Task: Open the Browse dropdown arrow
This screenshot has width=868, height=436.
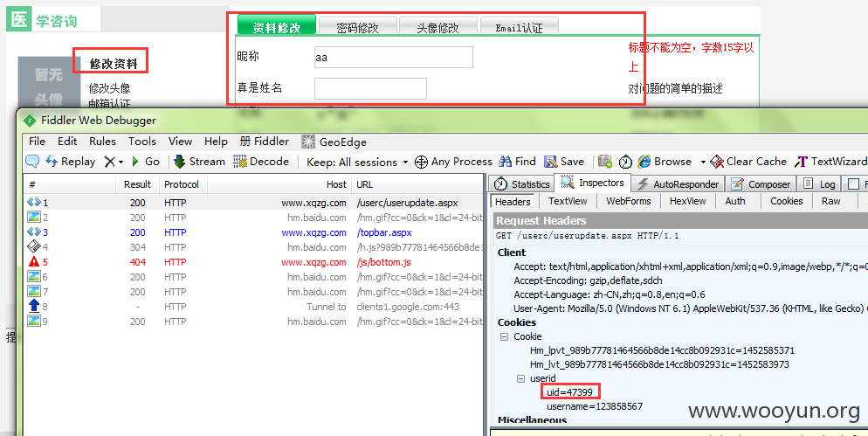Action: (x=703, y=162)
